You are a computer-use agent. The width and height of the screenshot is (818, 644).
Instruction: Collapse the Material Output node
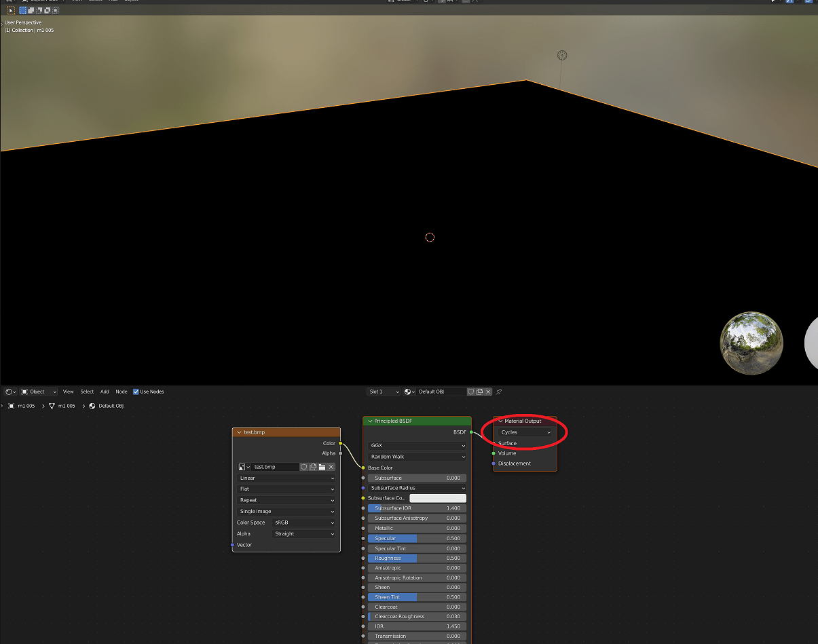coord(500,421)
